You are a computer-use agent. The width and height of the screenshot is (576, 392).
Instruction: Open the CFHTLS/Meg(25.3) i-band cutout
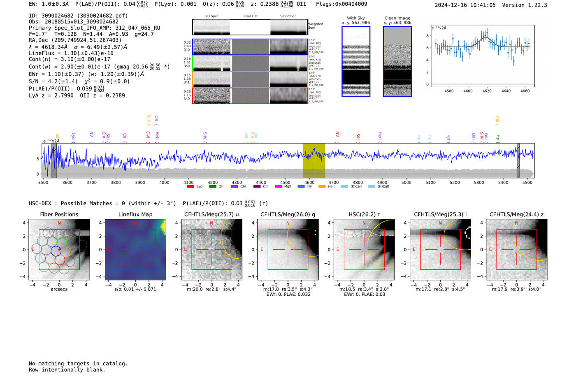point(440,250)
